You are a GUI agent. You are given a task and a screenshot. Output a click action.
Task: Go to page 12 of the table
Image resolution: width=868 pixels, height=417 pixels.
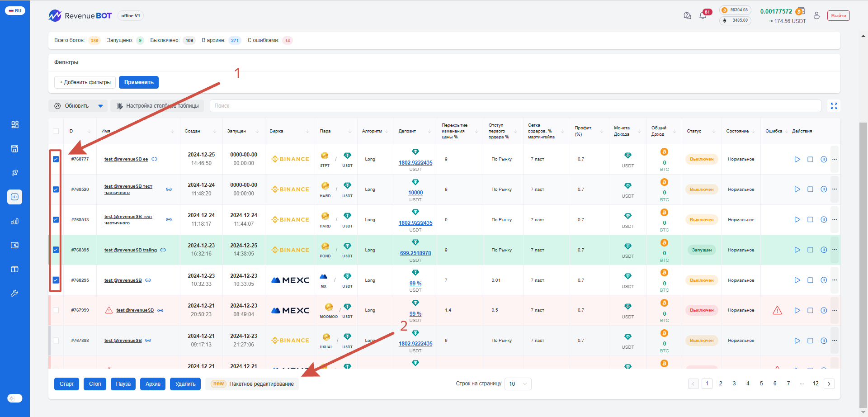pos(816,384)
